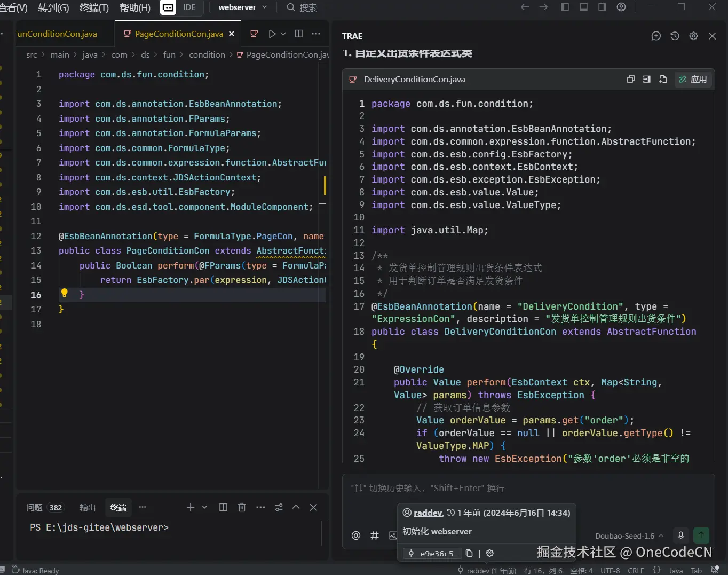Switch to the 输出 panel tab

point(88,507)
